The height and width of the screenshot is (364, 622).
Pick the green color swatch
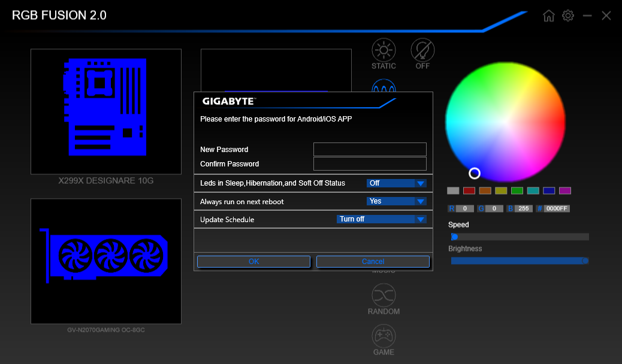(517, 191)
